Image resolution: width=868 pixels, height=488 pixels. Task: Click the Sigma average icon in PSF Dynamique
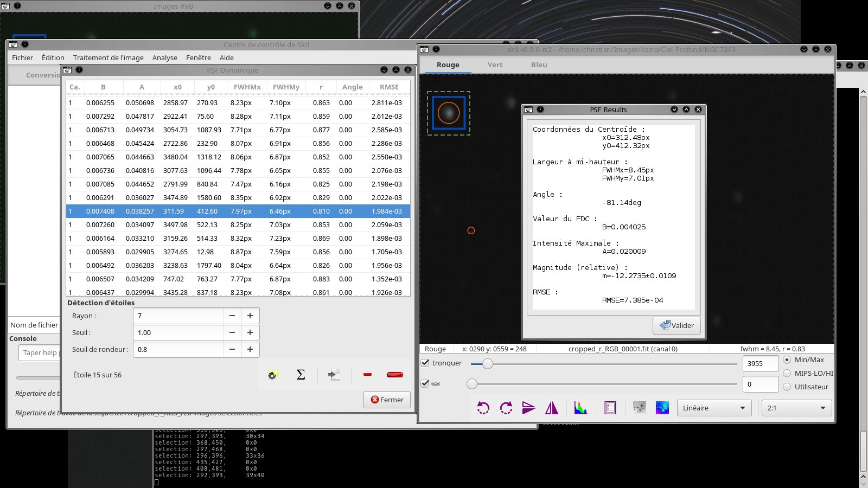(301, 375)
